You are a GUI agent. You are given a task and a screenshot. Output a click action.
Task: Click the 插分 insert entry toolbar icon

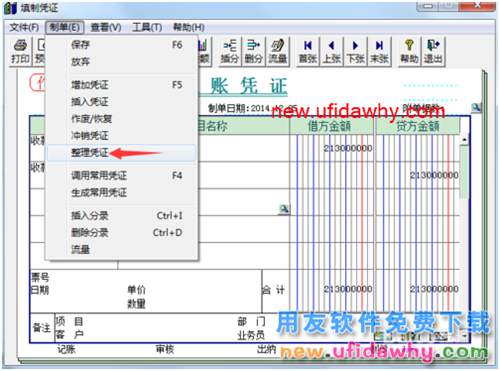[x=230, y=51]
